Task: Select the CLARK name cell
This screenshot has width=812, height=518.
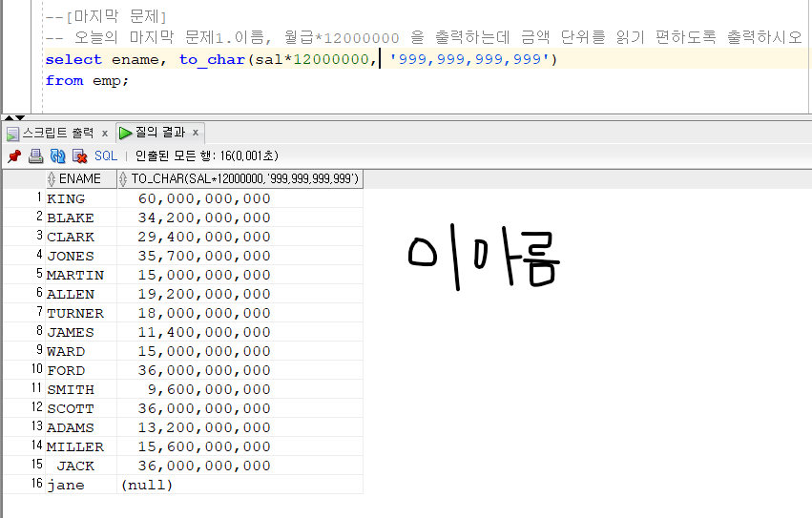Action: pyautogui.click(x=81, y=237)
